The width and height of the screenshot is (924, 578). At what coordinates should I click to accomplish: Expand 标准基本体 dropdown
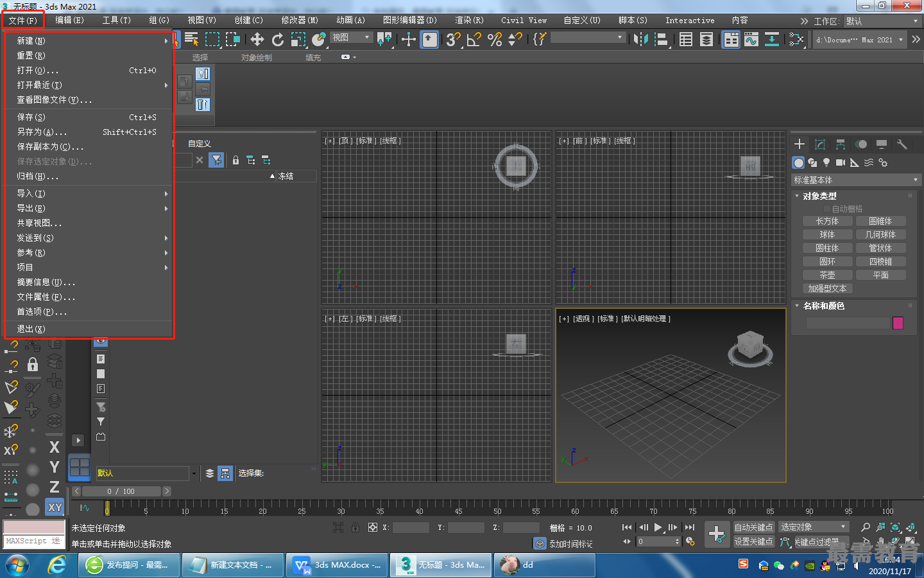(x=857, y=180)
